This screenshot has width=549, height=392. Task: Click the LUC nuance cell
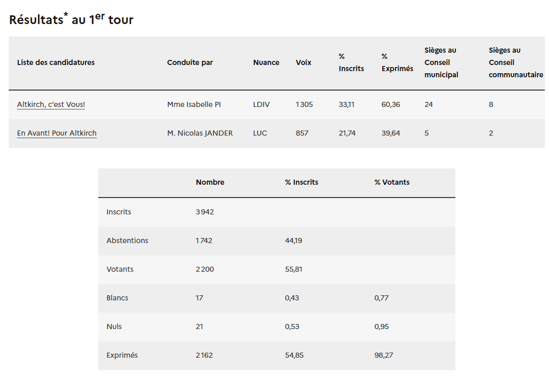click(260, 133)
